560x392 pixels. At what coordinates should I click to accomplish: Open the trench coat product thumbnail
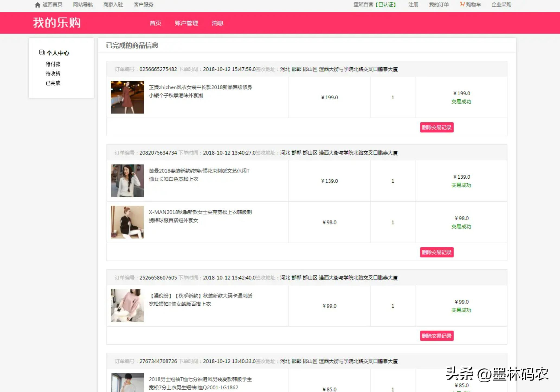127,97
